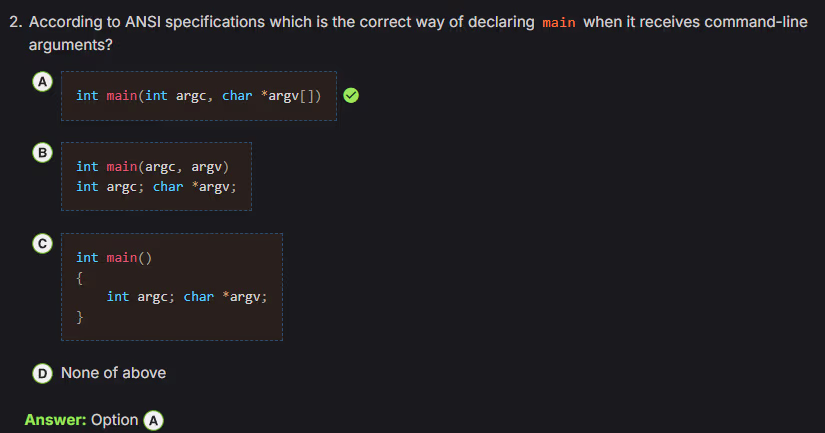The height and width of the screenshot is (433, 825).
Task: Click the closing curly brace in option C
Action: click(80, 317)
